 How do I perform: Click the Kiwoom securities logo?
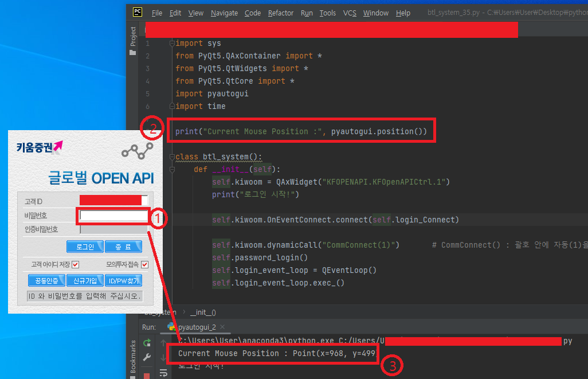[x=40, y=147]
